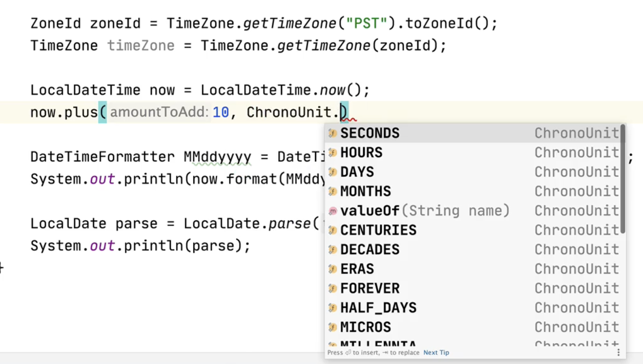
Task: Click the amountToAdd parameter hint
Action: 159,112
